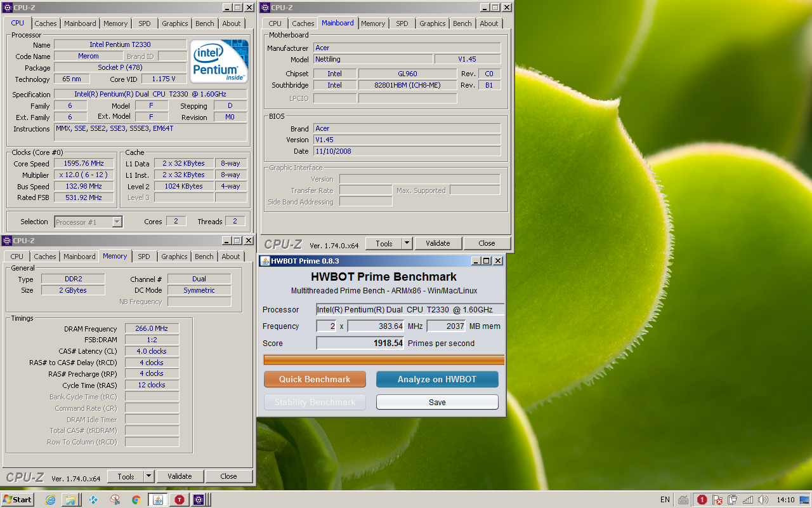Open Mainboard tab in the top-left CPU window
This screenshot has width=812, height=508.
point(80,23)
